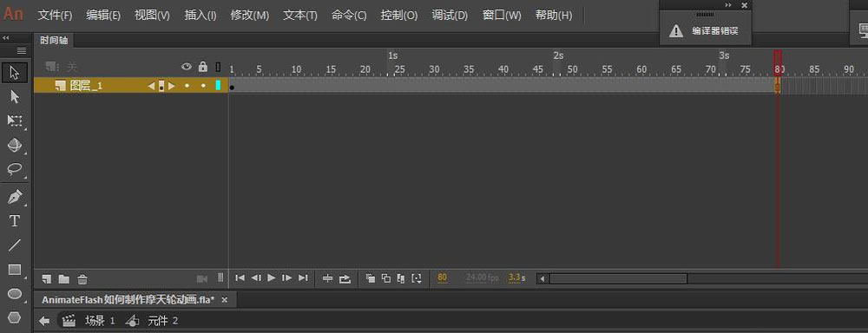
Task: Select the 图层_1 layer name
Action: pos(86,86)
